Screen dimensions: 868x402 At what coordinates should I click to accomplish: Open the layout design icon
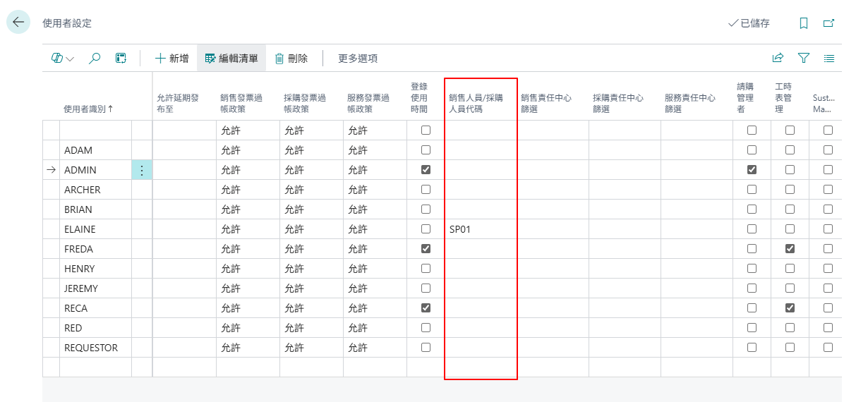pyautogui.click(x=121, y=59)
